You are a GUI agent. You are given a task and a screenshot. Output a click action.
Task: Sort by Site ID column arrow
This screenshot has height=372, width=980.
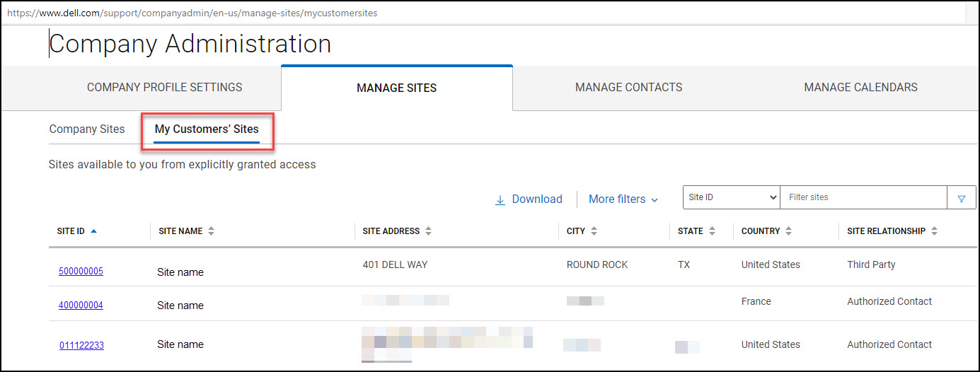point(94,231)
